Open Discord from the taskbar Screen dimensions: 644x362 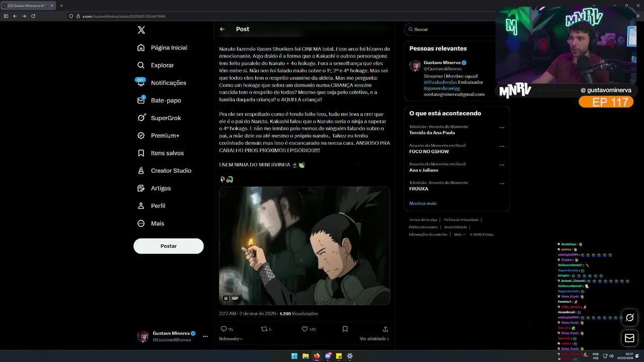point(328,356)
